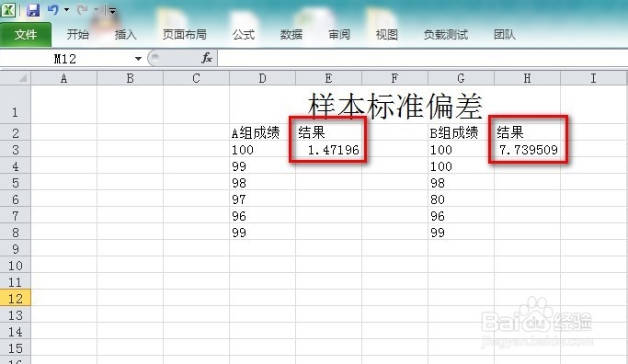Click the 结果 cell in column H
This screenshot has height=364, width=628.
tap(527, 132)
